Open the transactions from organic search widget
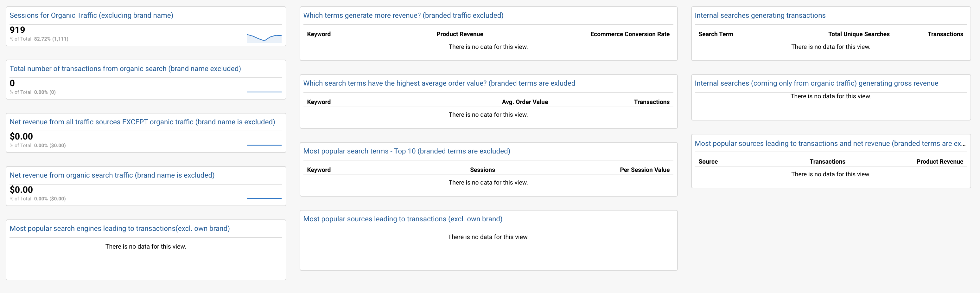Image resolution: width=980 pixels, height=293 pixels. click(125, 68)
